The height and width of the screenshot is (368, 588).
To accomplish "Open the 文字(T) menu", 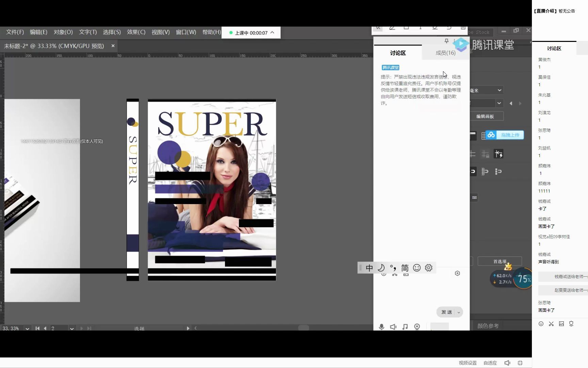I will (x=88, y=32).
